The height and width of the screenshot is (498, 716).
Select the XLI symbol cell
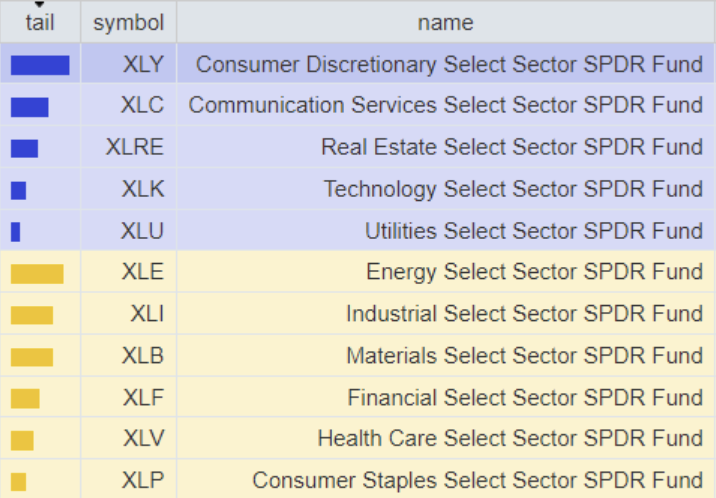147,314
